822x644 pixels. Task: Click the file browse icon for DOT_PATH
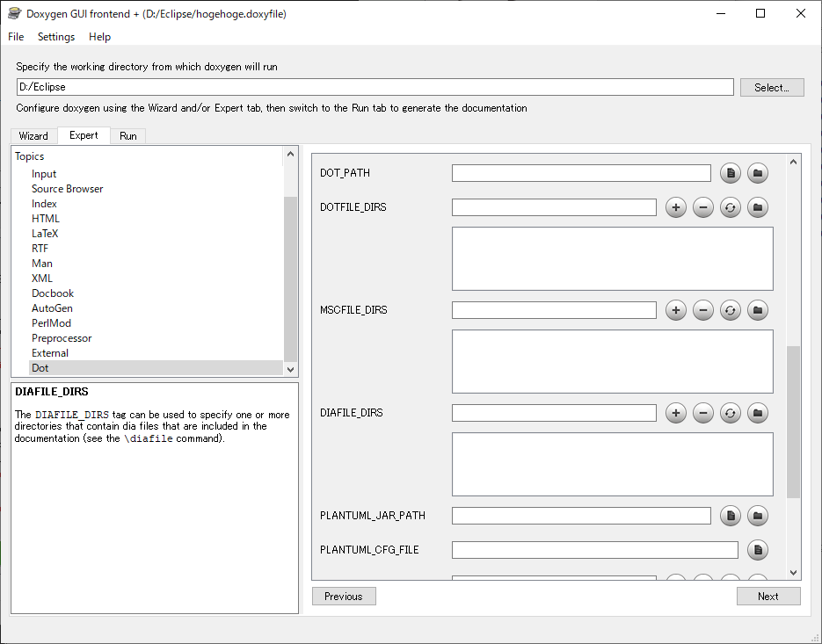click(x=731, y=173)
